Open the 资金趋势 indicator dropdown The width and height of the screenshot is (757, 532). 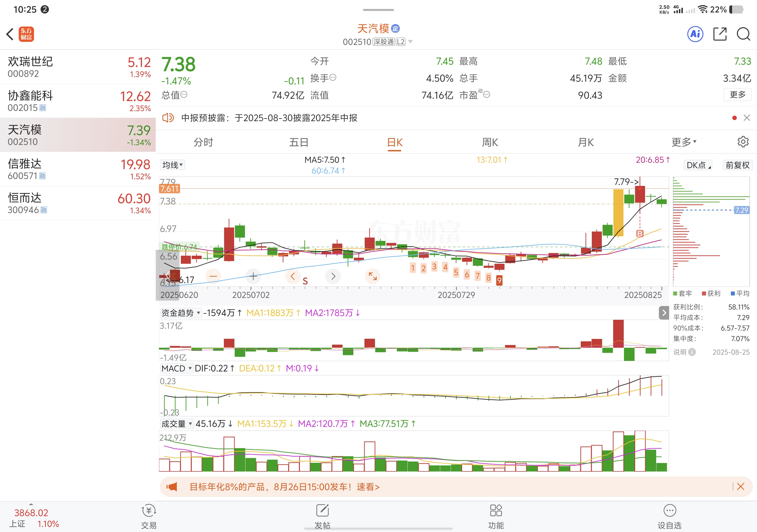[181, 313]
